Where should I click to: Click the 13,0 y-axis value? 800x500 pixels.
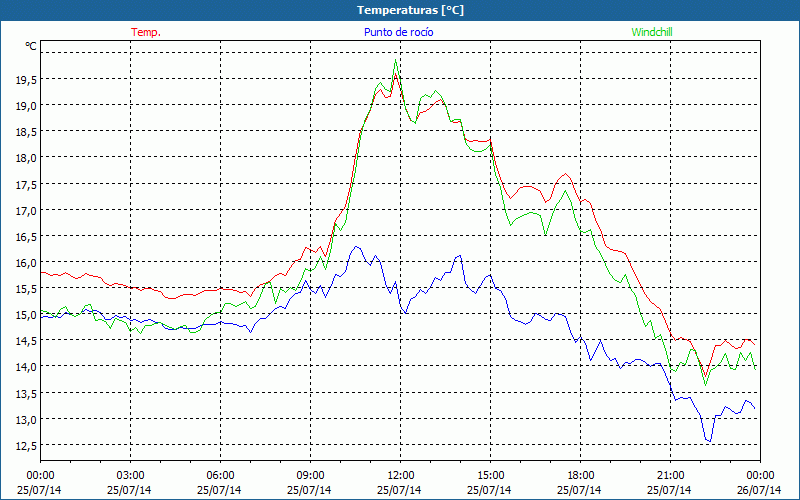27,419
